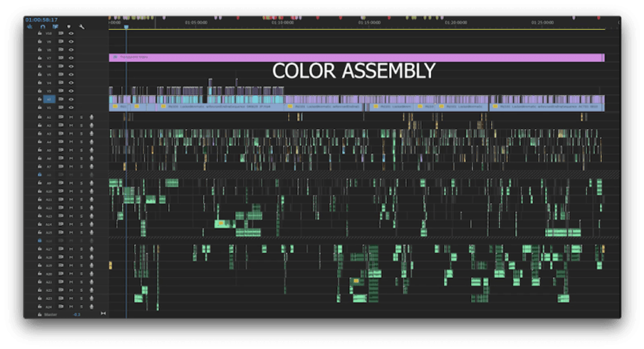Lock the V10 video track
Image resolution: width=644 pixels, height=349 pixels.
coord(39,34)
